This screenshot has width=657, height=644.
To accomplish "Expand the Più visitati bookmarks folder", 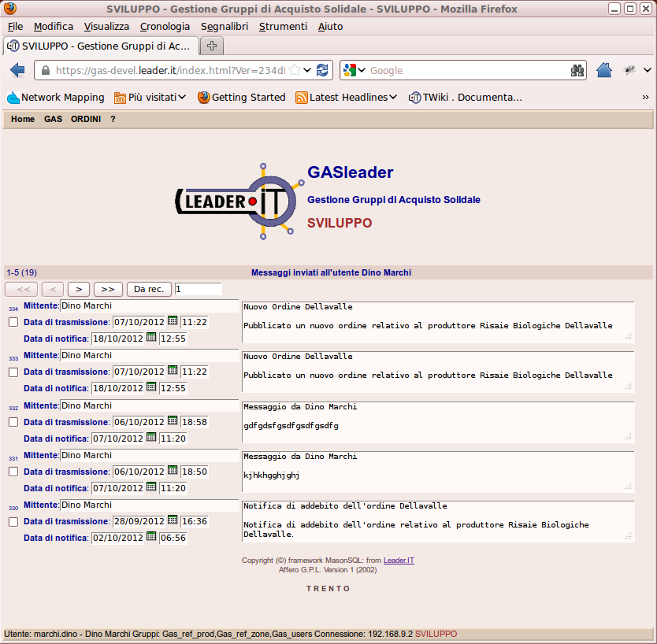I will pos(150,98).
